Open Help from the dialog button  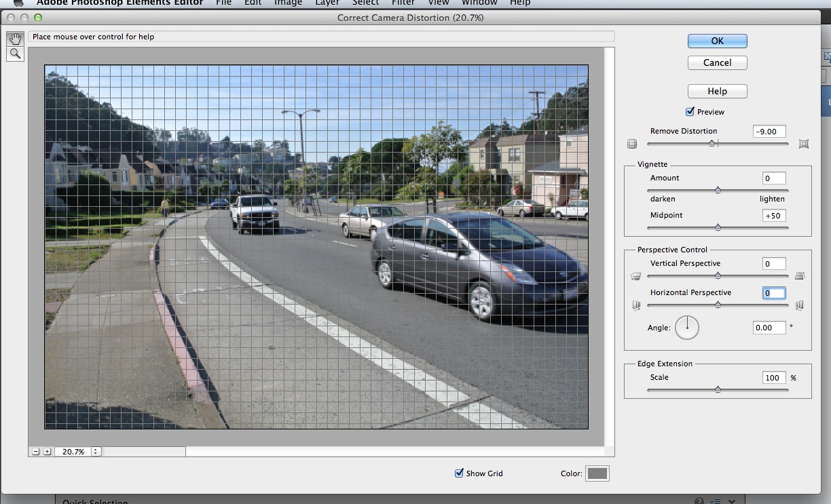pyautogui.click(x=717, y=91)
